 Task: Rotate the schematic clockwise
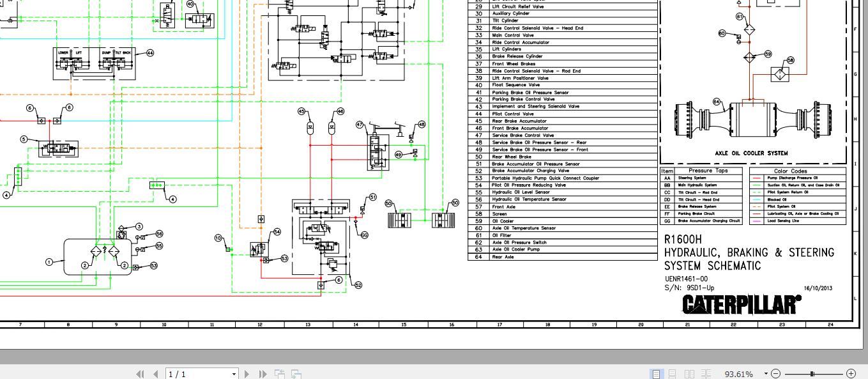pos(296,374)
